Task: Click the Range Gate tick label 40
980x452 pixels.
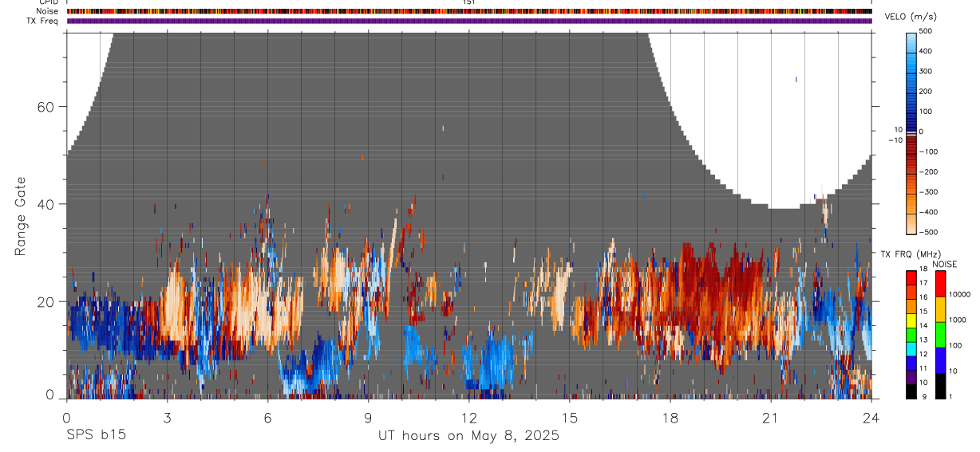Action: (x=47, y=204)
